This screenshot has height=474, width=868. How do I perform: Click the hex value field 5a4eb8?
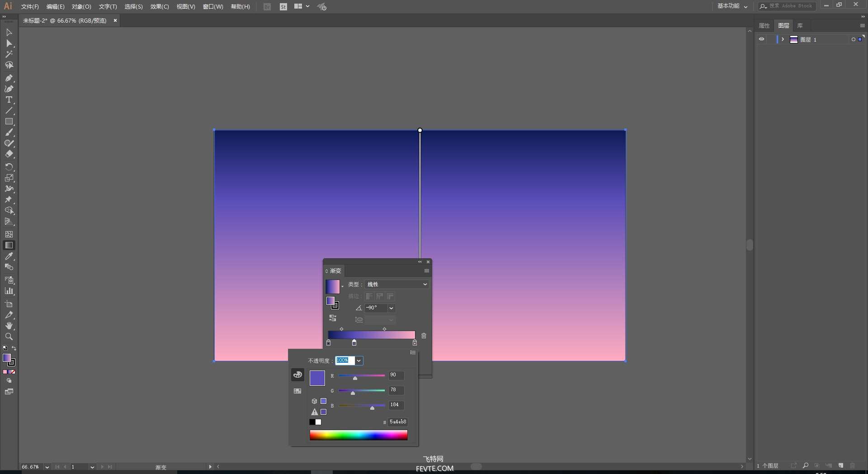[x=398, y=422]
